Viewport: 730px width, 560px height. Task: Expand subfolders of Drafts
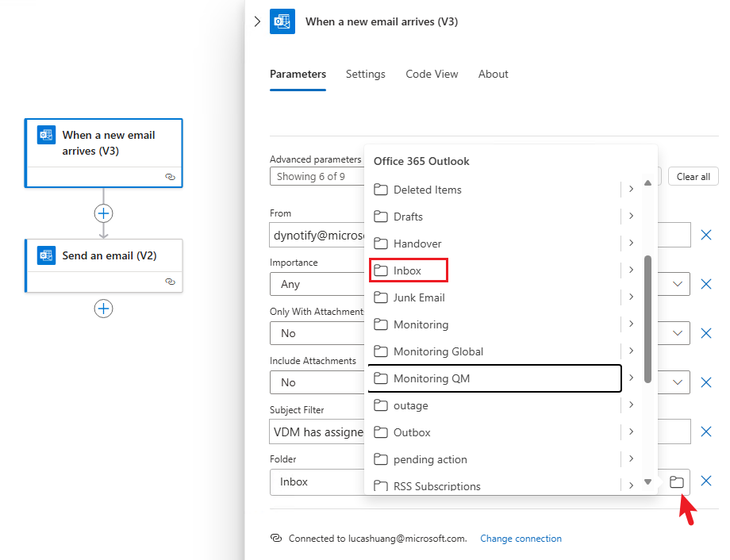click(632, 216)
